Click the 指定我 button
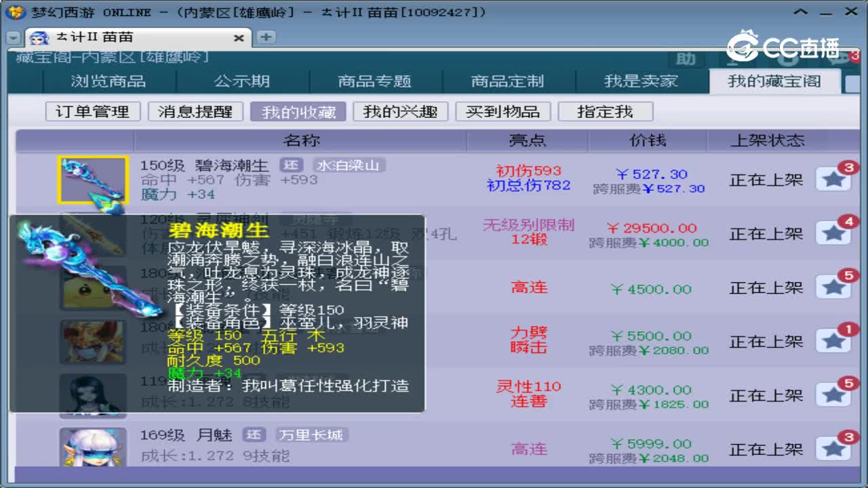 pos(606,111)
